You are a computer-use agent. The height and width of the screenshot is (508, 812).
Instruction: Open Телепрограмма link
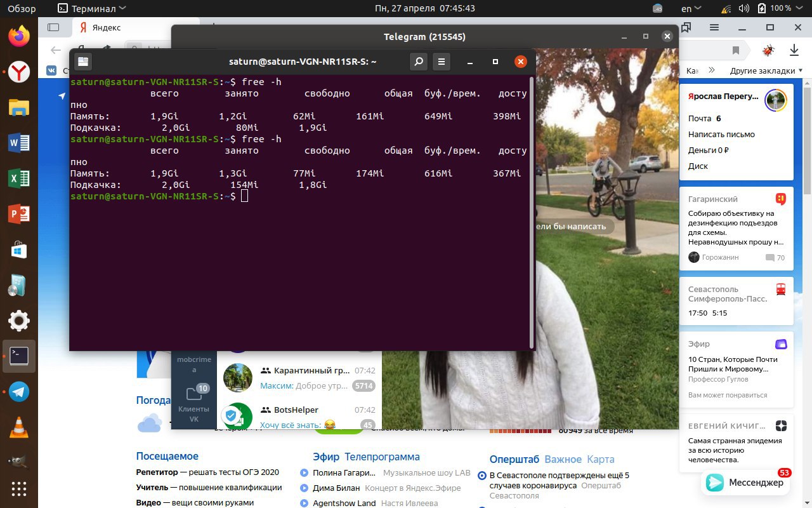pyautogui.click(x=382, y=457)
